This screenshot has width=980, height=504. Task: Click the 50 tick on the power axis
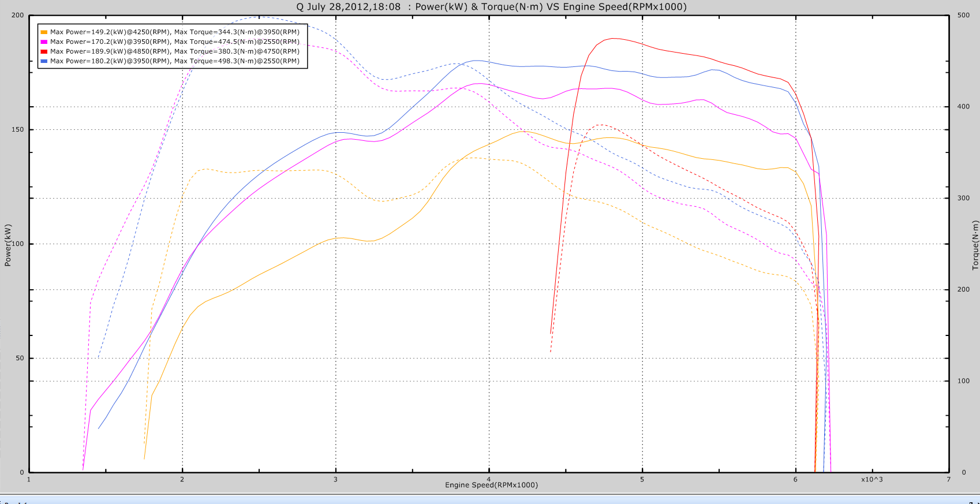pyautogui.click(x=20, y=359)
